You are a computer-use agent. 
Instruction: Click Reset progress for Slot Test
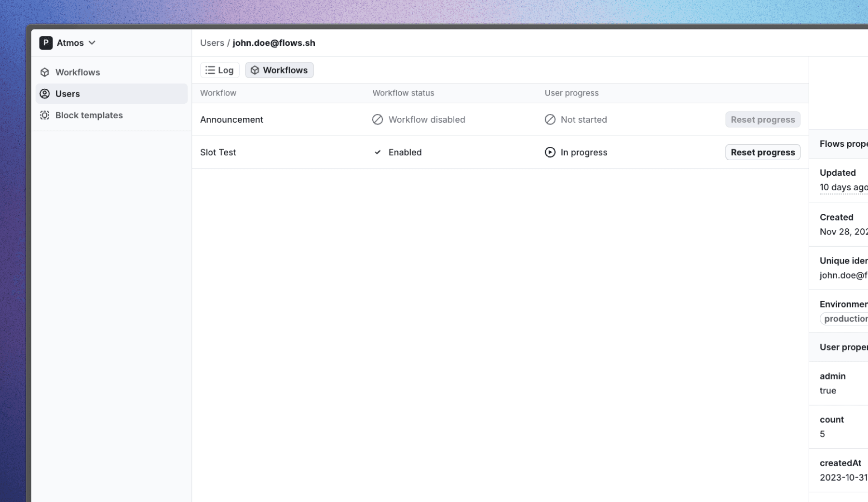pyautogui.click(x=762, y=152)
